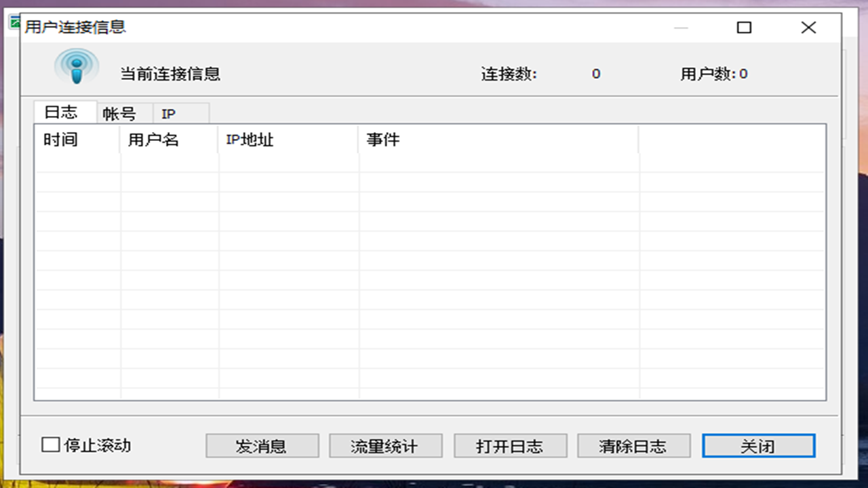Image resolution: width=868 pixels, height=488 pixels.
Task: Click the 关闭 button
Action: coord(758,445)
